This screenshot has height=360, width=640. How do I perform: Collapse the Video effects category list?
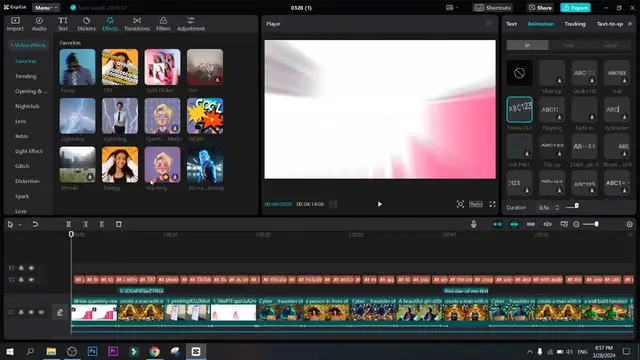coord(28,45)
